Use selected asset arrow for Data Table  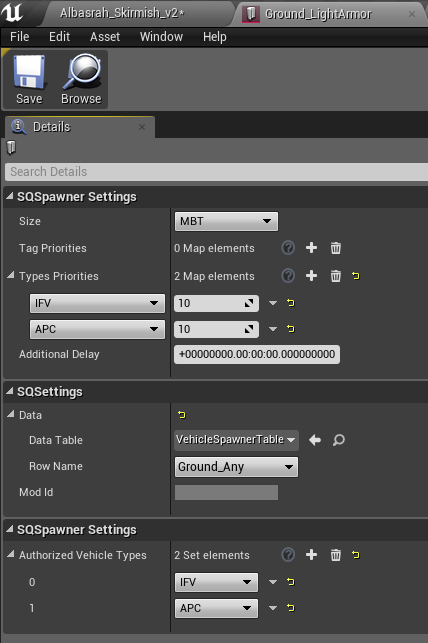click(315, 440)
